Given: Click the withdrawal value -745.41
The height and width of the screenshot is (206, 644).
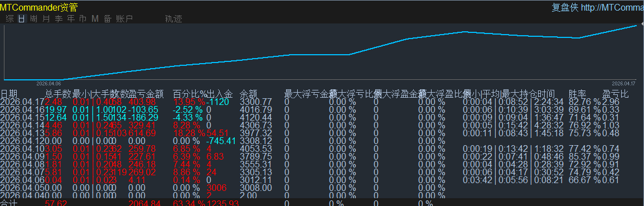Looking at the screenshot, I should pos(221,141).
